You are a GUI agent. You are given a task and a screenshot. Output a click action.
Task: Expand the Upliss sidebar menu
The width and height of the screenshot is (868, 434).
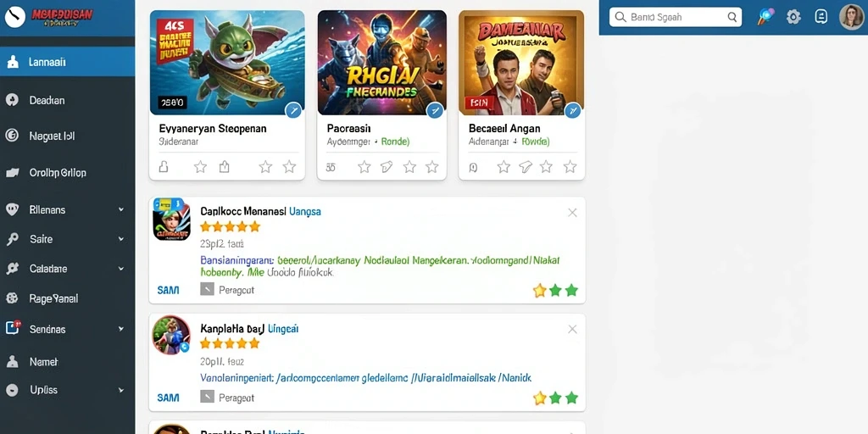pyautogui.click(x=120, y=390)
